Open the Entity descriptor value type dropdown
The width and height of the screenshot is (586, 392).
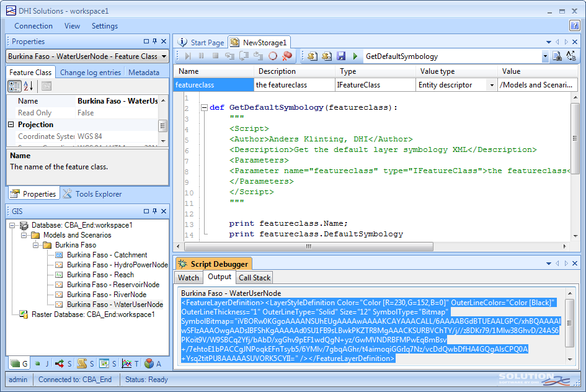(491, 84)
